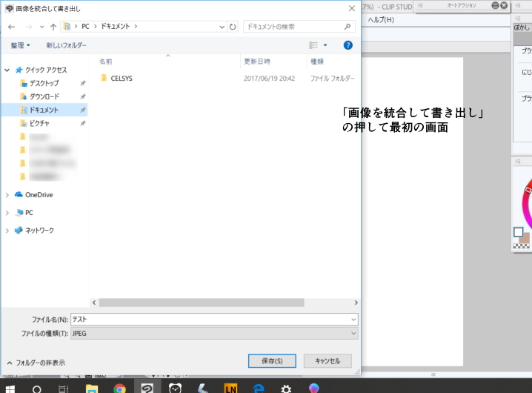Click the PC breadcrumb in address bar
The height and width of the screenshot is (393, 532).
click(85, 27)
